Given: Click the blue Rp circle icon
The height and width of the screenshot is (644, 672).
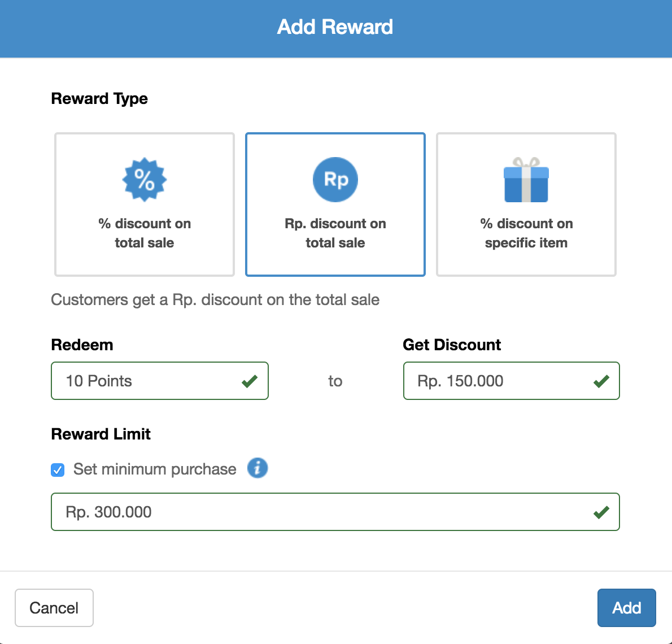Looking at the screenshot, I should [335, 179].
